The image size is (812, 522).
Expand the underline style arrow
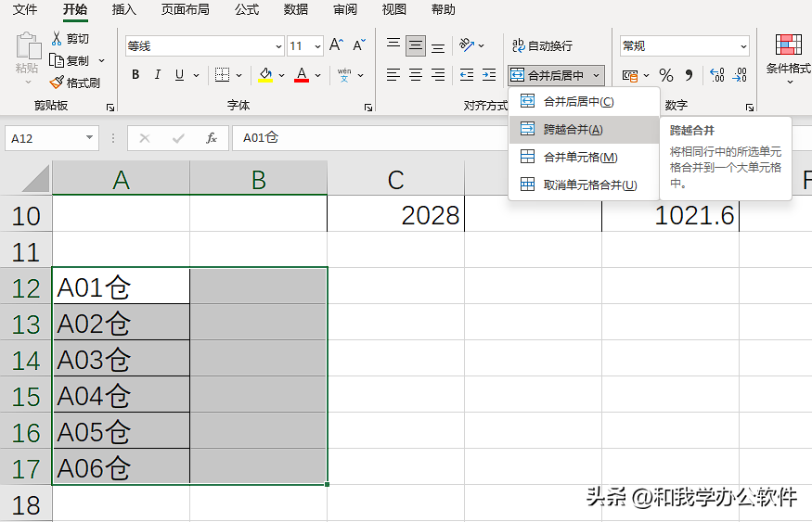click(x=196, y=75)
